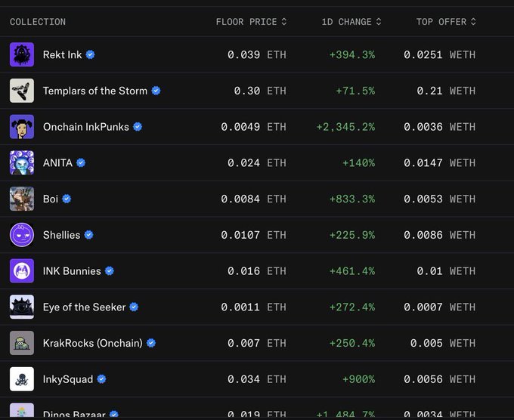This screenshot has width=514, height=420.
Task: Click verified badge beside Onchain InkPunks
Action: (x=138, y=126)
